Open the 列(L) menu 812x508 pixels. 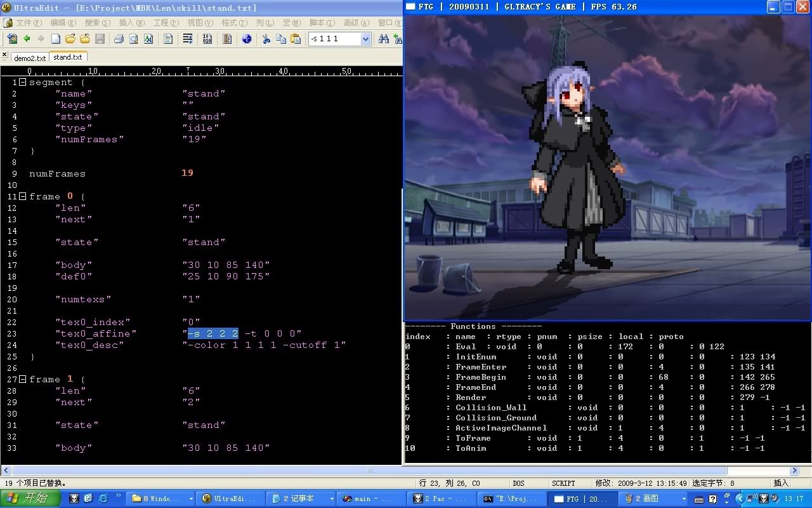[265, 22]
